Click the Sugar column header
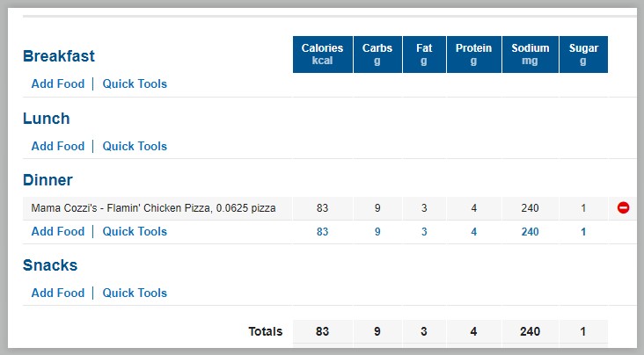This screenshot has height=355, width=644. coord(583,54)
